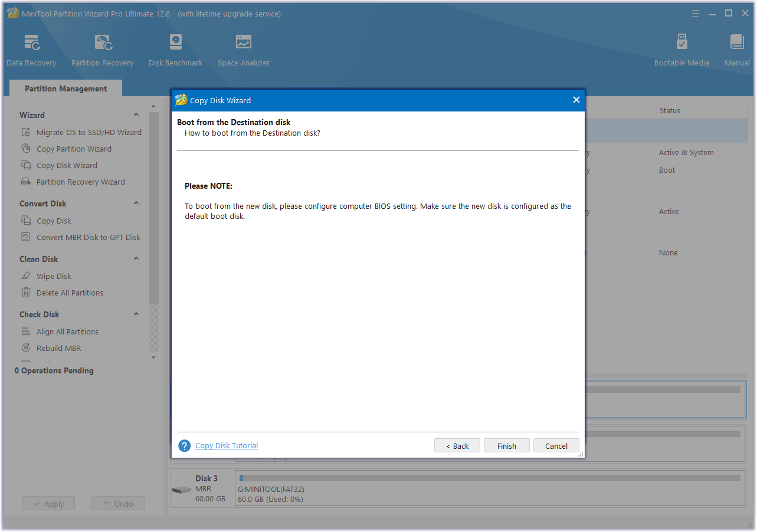Viewport: 757px width, 532px height.
Task: Collapse the Check Disk section
Action: (136, 314)
